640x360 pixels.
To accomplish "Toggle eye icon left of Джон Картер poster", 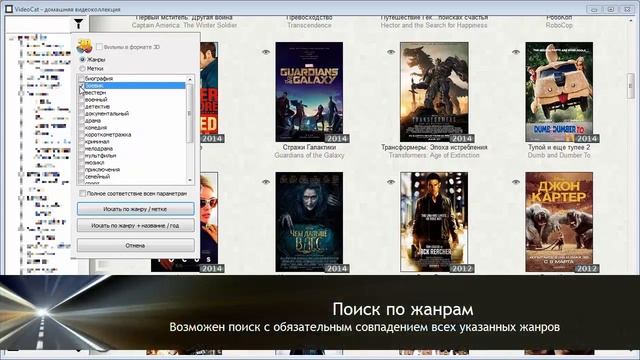I will (516, 182).
